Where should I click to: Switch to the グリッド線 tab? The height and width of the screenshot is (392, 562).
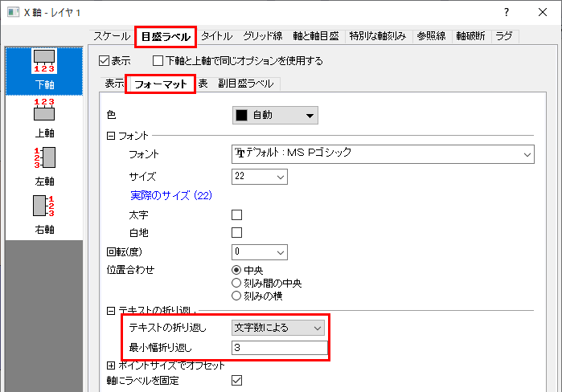click(x=263, y=36)
